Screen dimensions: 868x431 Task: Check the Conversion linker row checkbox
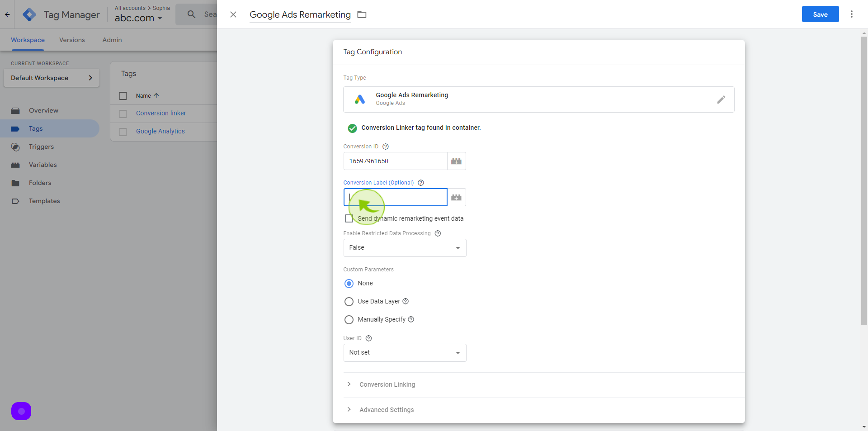pyautogui.click(x=123, y=114)
